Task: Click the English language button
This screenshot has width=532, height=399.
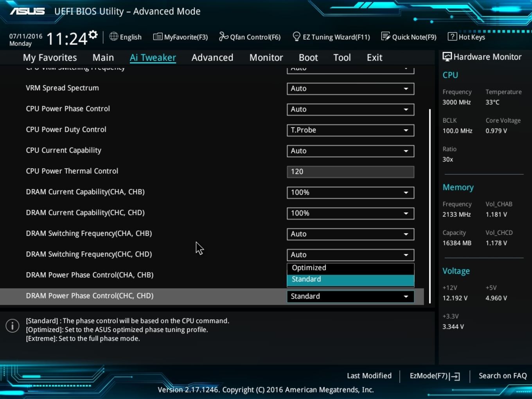Action: tap(126, 37)
